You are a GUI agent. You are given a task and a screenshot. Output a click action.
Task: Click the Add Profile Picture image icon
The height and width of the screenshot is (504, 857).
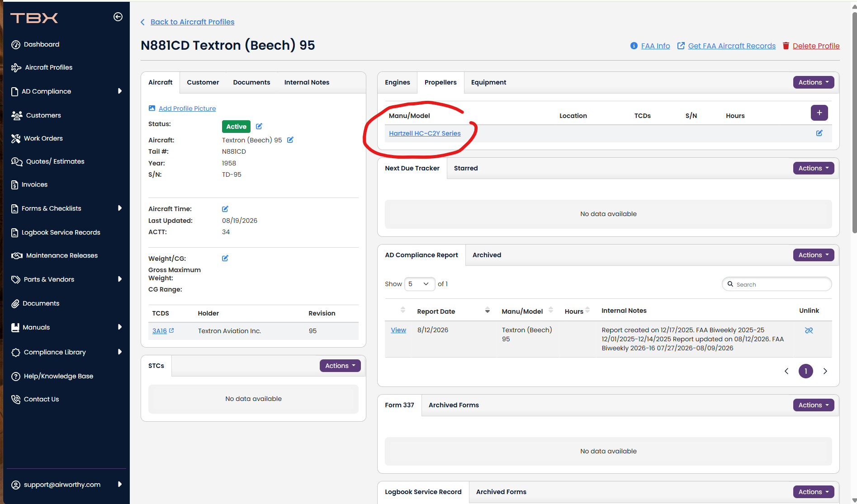(152, 108)
